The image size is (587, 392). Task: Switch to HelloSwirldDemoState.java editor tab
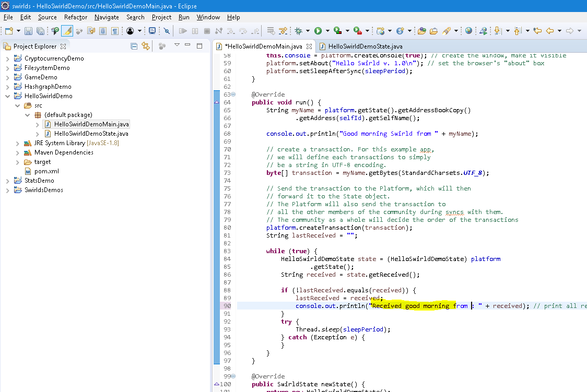[361, 46]
